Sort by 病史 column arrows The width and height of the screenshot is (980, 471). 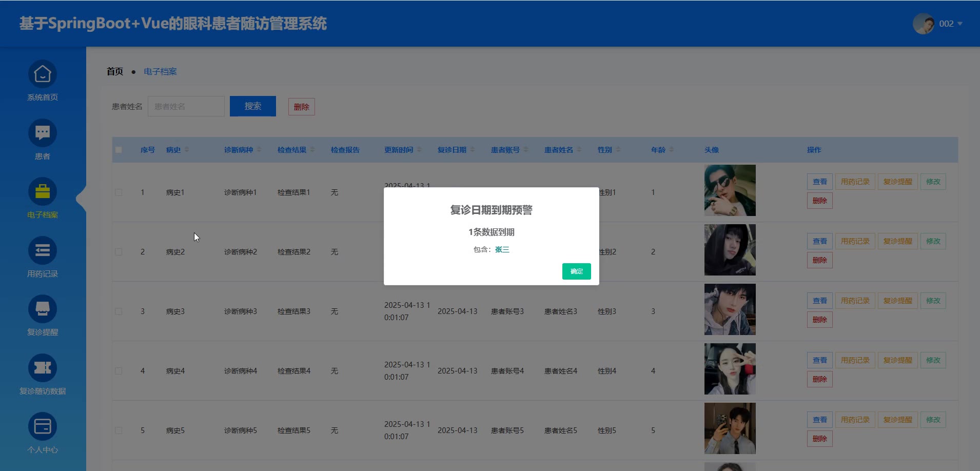[x=187, y=150]
